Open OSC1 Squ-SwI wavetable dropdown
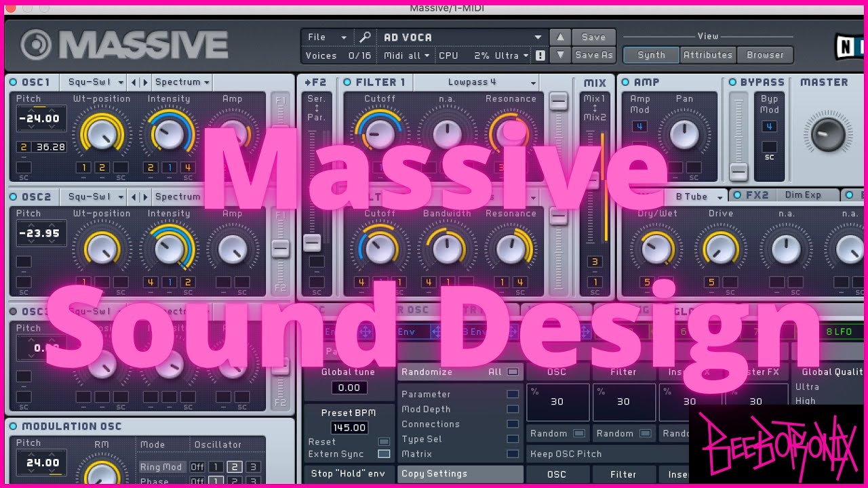The width and height of the screenshot is (868, 488). (x=95, y=83)
